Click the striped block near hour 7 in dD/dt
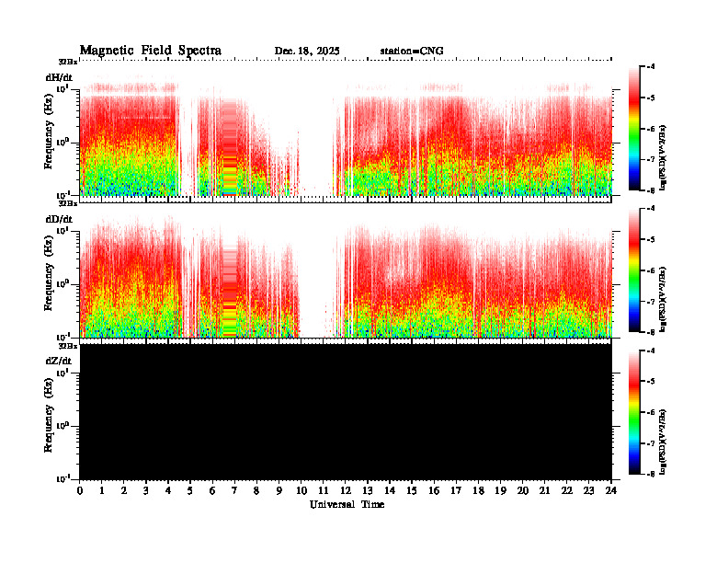Viewport: 728px width, 563px height. point(230,291)
